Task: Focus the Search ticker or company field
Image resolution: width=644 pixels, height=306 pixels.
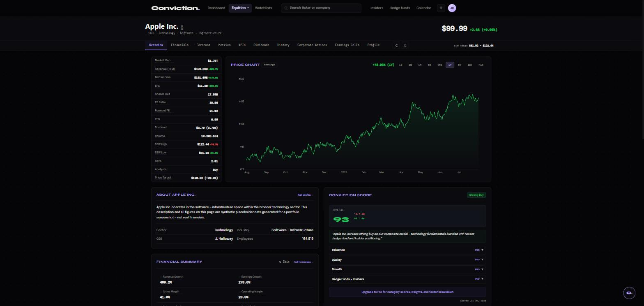Action: pos(321,8)
